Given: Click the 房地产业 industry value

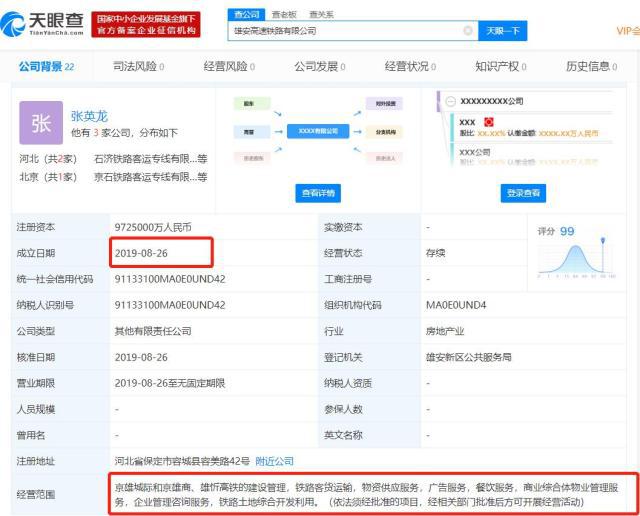Looking at the screenshot, I should tap(445, 331).
